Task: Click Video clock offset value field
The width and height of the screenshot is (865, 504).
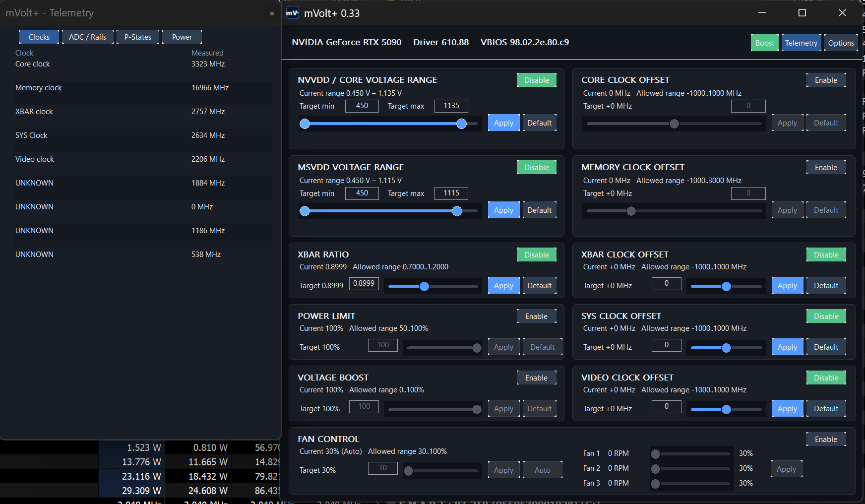Action: point(667,406)
